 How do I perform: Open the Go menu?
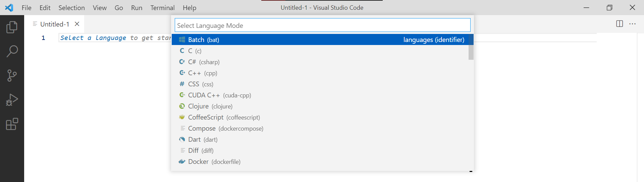coord(119,8)
